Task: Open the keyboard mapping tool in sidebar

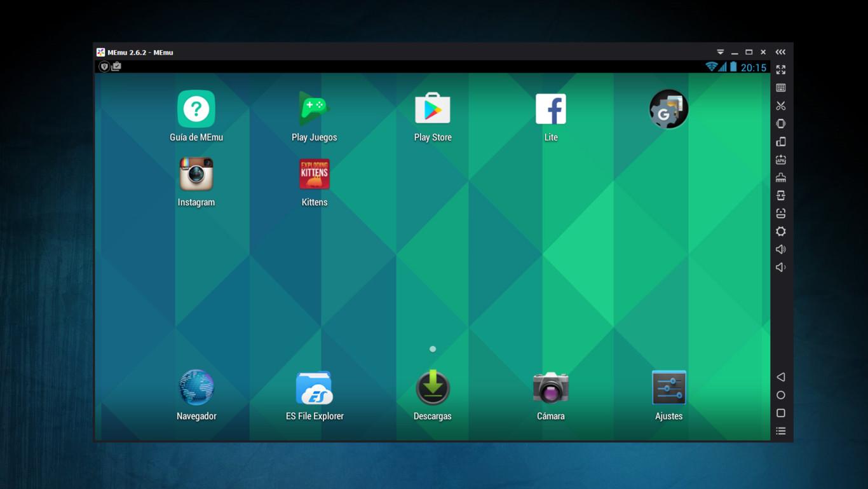Action: pos(781,88)
